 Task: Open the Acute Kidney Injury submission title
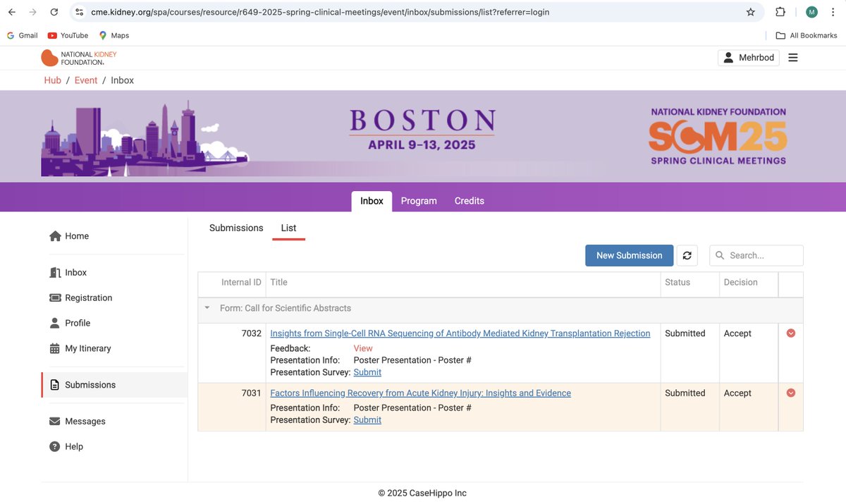pos(420,393)
